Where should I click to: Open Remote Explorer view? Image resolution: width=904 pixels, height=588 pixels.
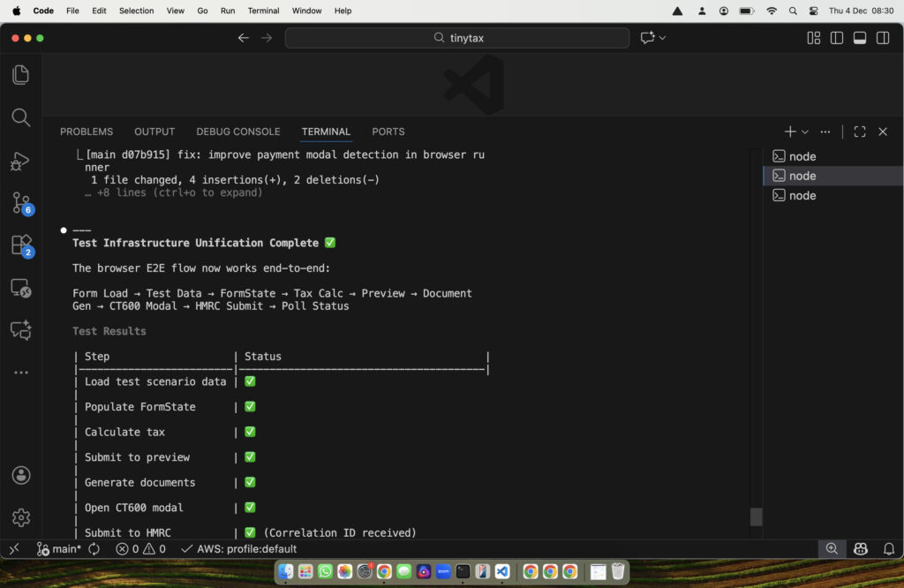point(21,288)
